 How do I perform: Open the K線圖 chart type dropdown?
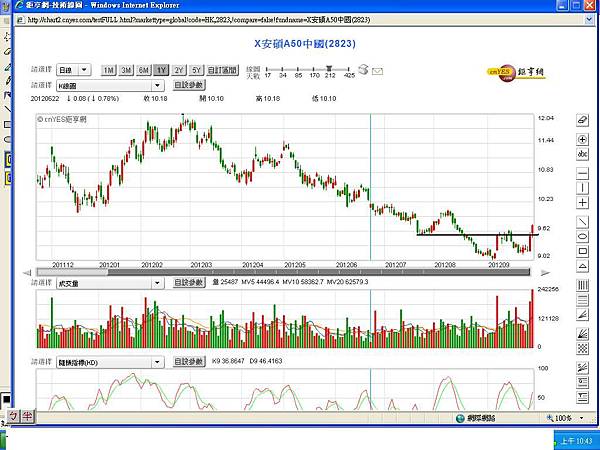click(110, 85)
